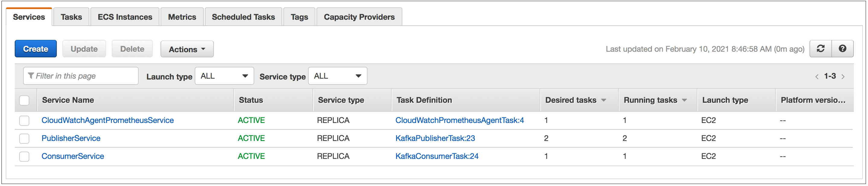Open the Capacity Providers tab
The image size is (868, 186).
point(359,17)
